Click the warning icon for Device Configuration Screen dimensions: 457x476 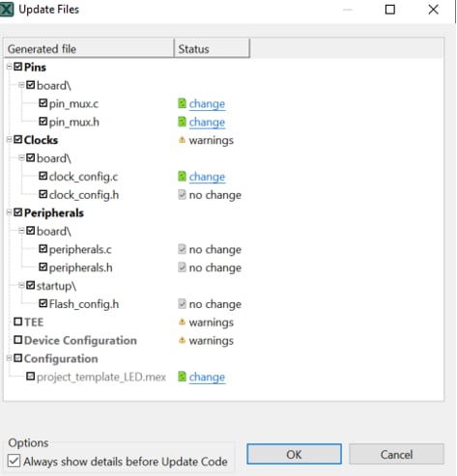[x=182, y=340]
